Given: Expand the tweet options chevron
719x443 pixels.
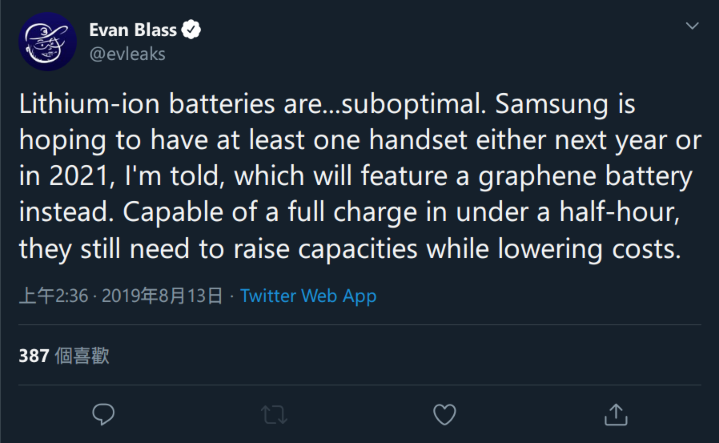Looking at the screenshot, I should (692, 24).
